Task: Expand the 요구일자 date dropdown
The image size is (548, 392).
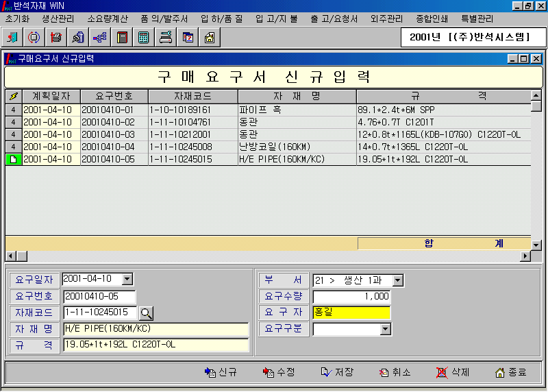Action: point(127,279)
